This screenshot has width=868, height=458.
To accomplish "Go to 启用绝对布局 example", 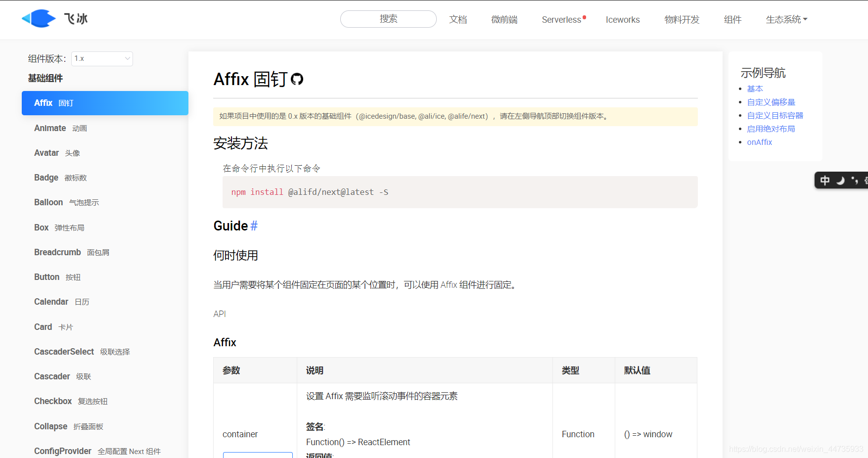I will [771, 129].
